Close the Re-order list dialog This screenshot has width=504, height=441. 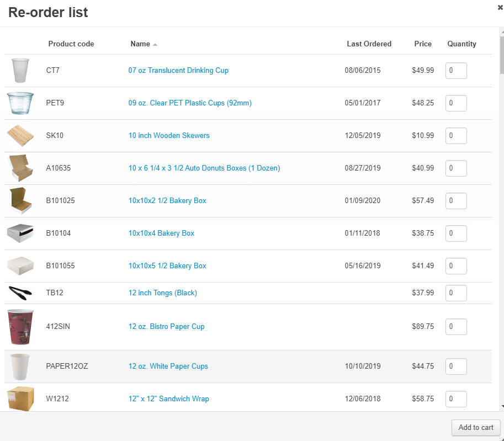[x=500, y=8]
